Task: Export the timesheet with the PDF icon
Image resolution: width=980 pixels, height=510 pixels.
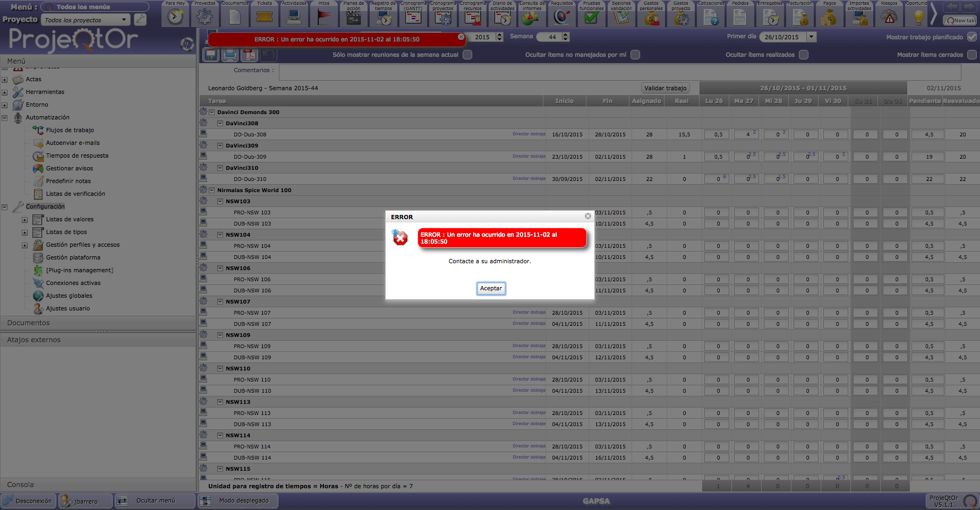Action: 250,55
